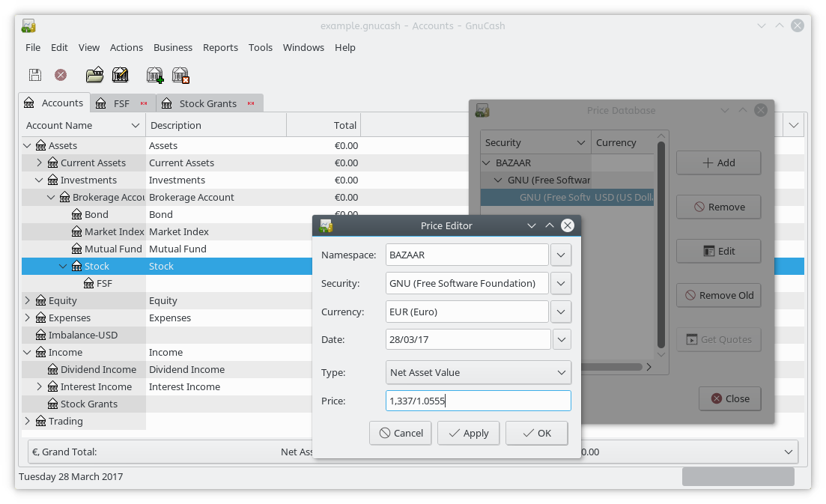
Task: Click the Imbalance-USD account icon
Action: coord(41,335)
